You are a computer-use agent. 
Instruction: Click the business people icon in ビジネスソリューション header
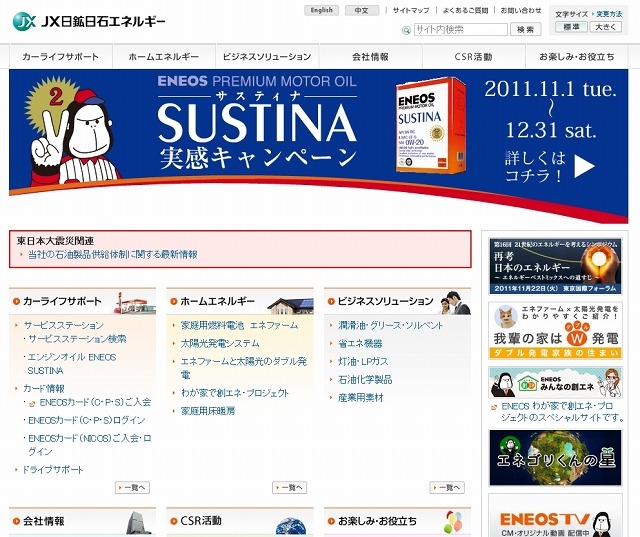tap(456, 303)
